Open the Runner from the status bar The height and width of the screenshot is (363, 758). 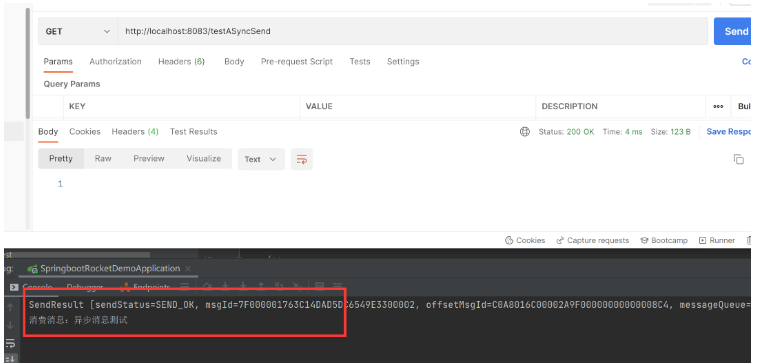point(717,240)
